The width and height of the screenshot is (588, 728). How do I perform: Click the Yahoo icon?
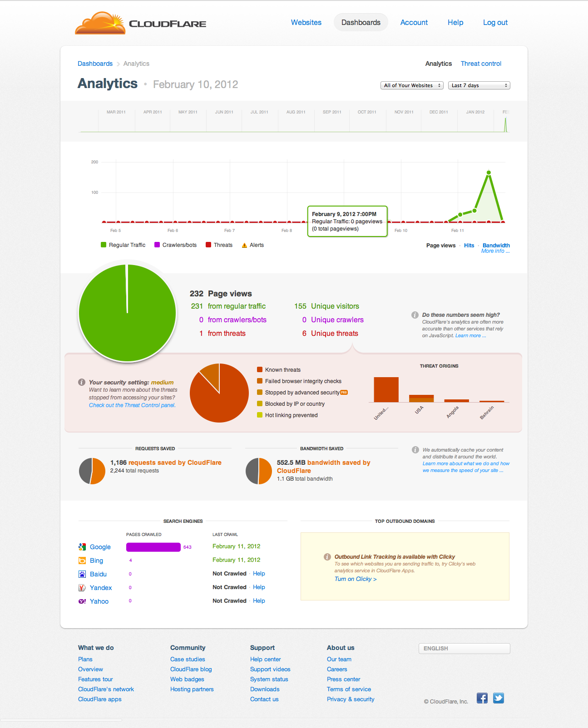tap(82, 601)
